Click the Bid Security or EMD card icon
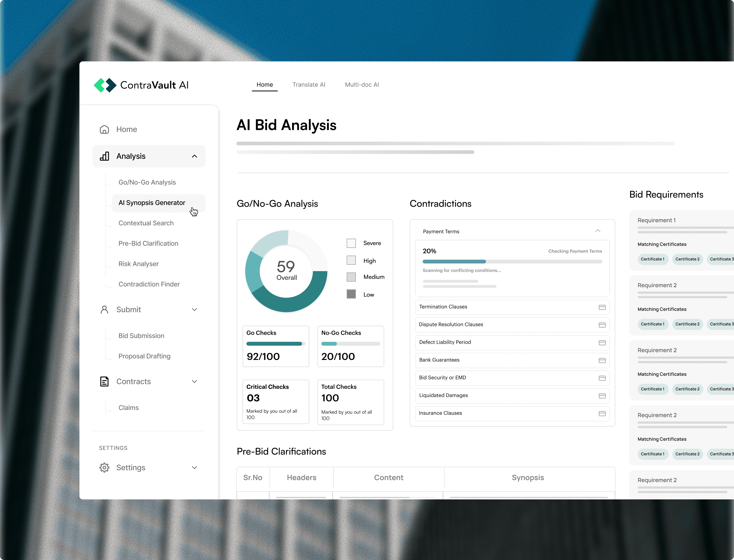Image resolution: width=734 pixels, height=560 pixels. pyautogui.click(x=602, y=378)
